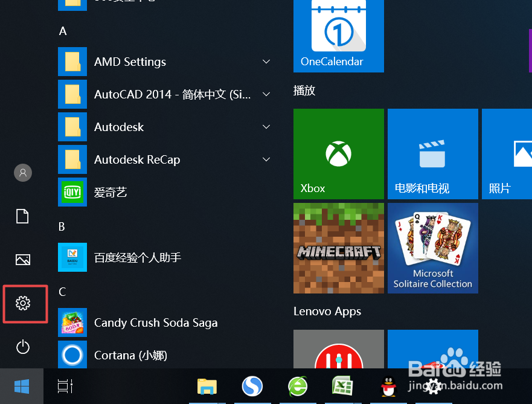Click the 百度经验个人助手 label
This screenshot has width=532, height=404.
(138, 257)
